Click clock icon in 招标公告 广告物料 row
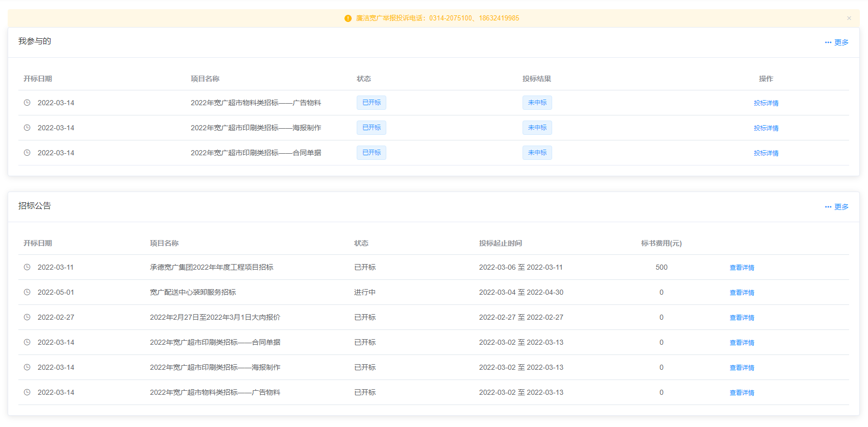Viewport: 868px width, 427px height. click(27, 392)
